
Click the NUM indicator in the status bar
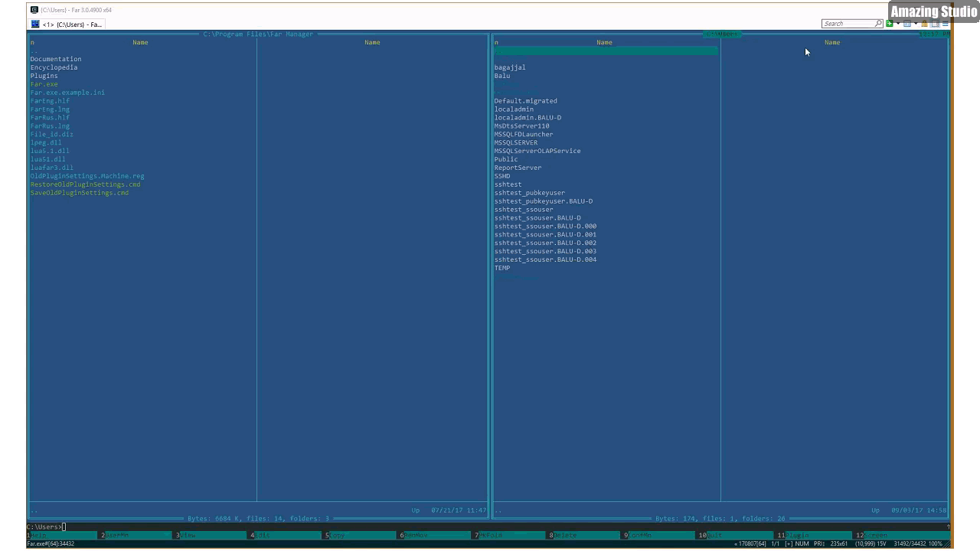[x=802, y=543]
